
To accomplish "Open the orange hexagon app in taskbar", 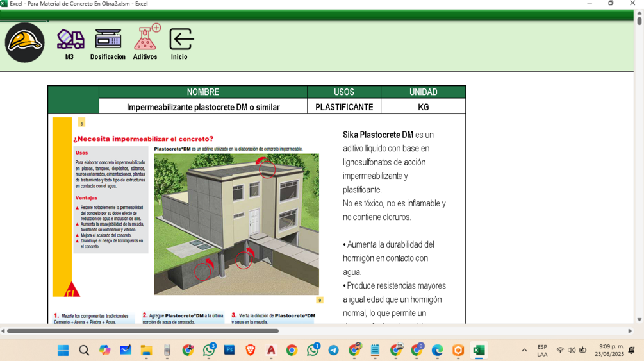I will pyautogui.click(x=458, y=350).
